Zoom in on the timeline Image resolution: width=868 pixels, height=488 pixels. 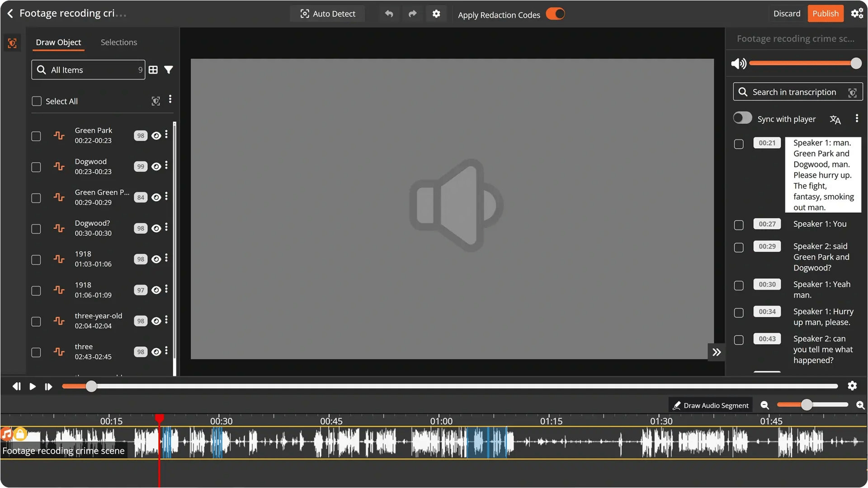[x=860, y=405]
